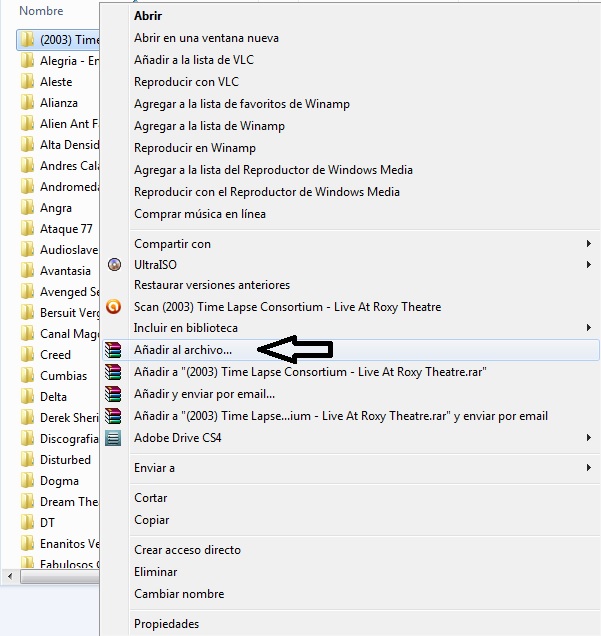Select Comprar música en línea

[x=200, y=214]
